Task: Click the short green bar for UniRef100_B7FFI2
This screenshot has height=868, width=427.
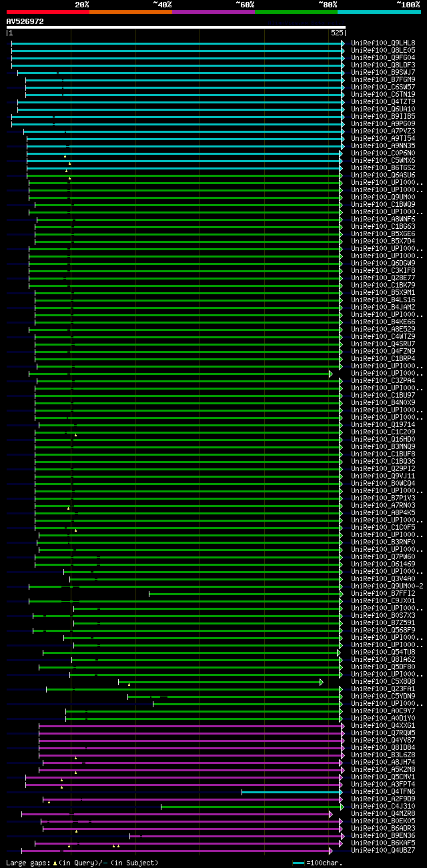Action: (x=246, y=594)
